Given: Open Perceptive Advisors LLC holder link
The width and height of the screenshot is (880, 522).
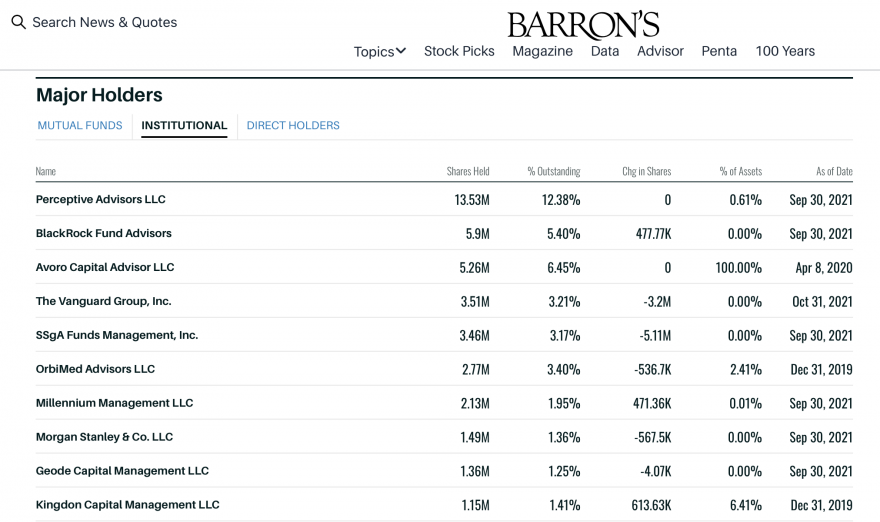Looking at the screenshot, I should click(100, 199).
